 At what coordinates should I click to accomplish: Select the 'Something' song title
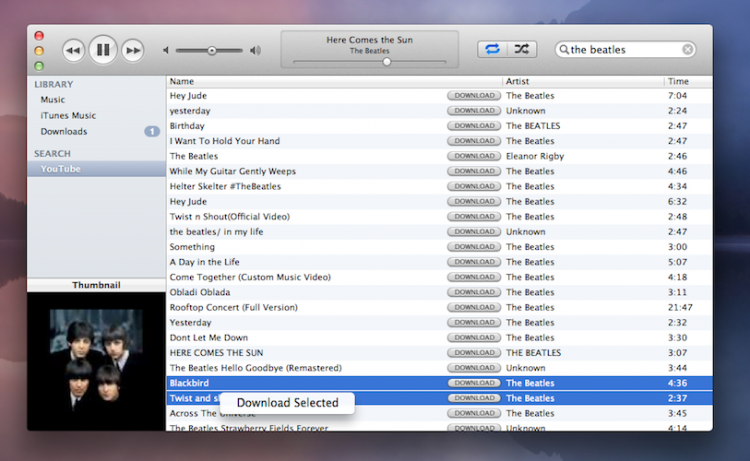pos(192,247)
